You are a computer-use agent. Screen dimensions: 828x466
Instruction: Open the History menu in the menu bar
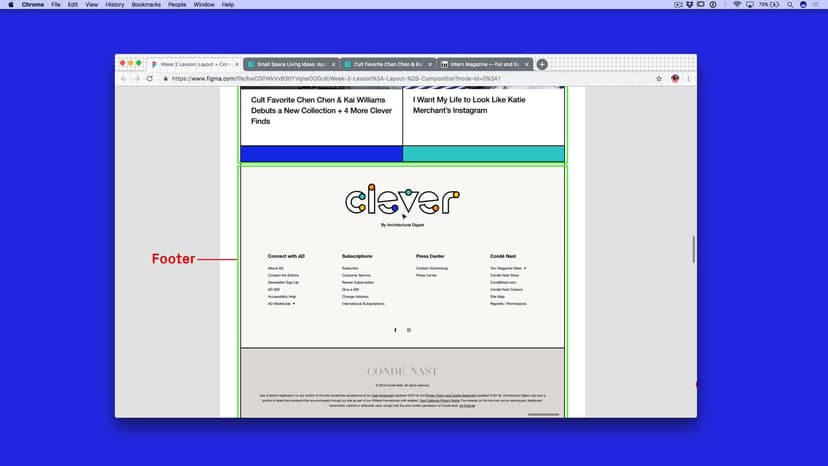tap(115, 5)
